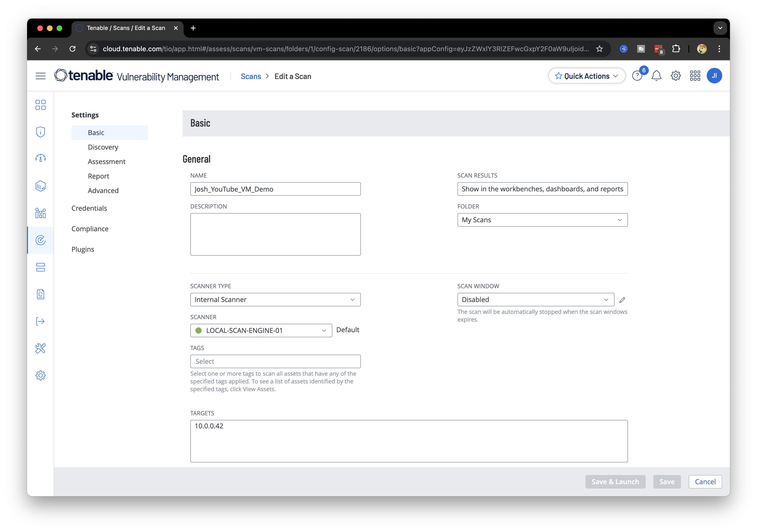This screenshot has height=532, width=757.
Task: Edit the scan window with pencil icon
Action: click(622, 300)
